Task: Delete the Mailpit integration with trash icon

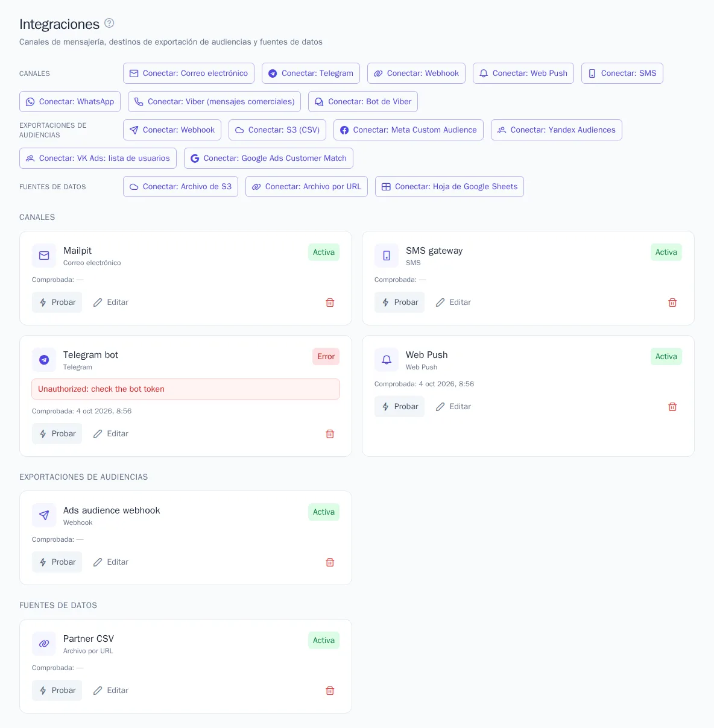Action: [330, 303]
